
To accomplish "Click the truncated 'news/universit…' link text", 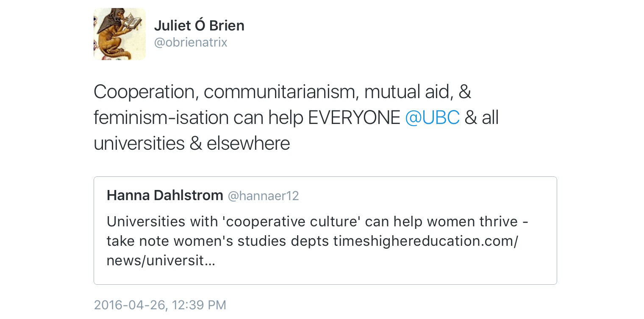I will tap(161, 261).
